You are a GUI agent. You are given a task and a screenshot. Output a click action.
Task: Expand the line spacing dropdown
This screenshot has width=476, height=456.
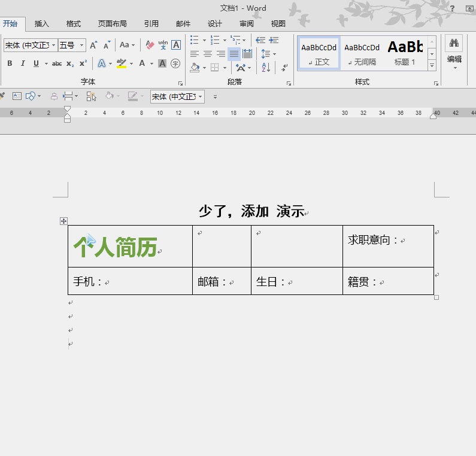click(275, 54)
